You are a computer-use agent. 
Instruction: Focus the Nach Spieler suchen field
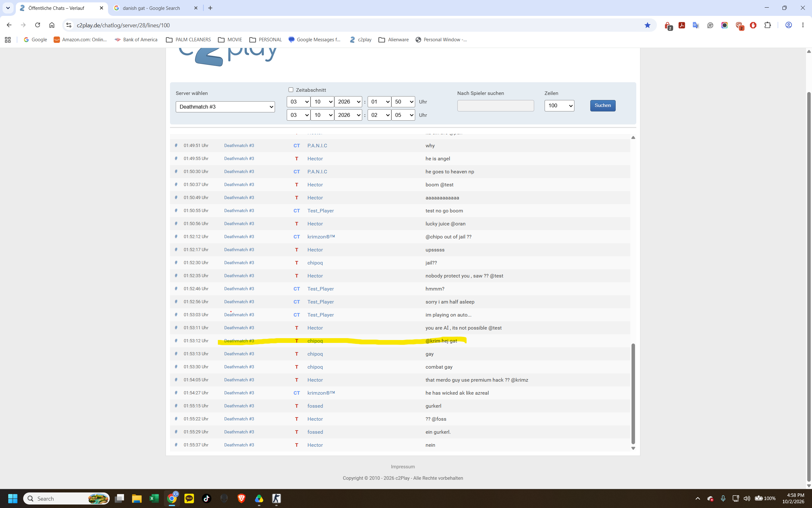495,105
